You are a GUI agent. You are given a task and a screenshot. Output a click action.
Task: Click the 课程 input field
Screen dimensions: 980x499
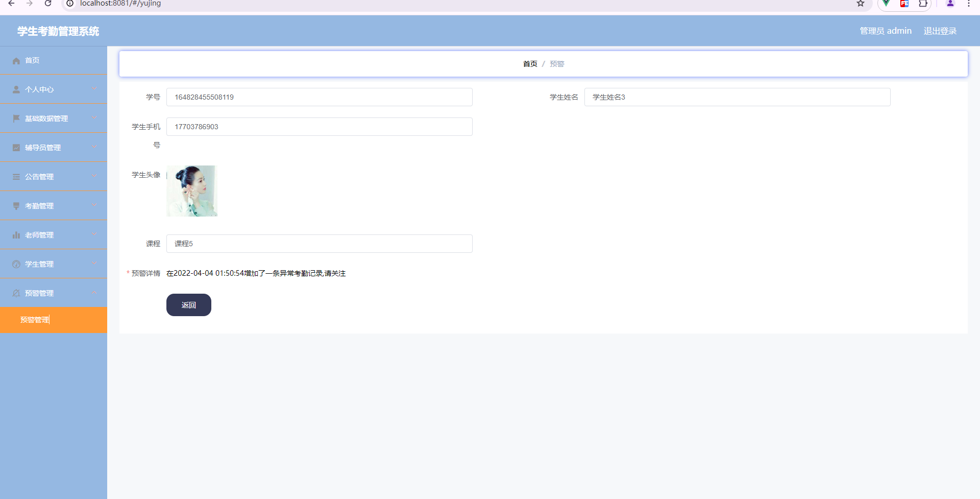click(x=320, y=244)
